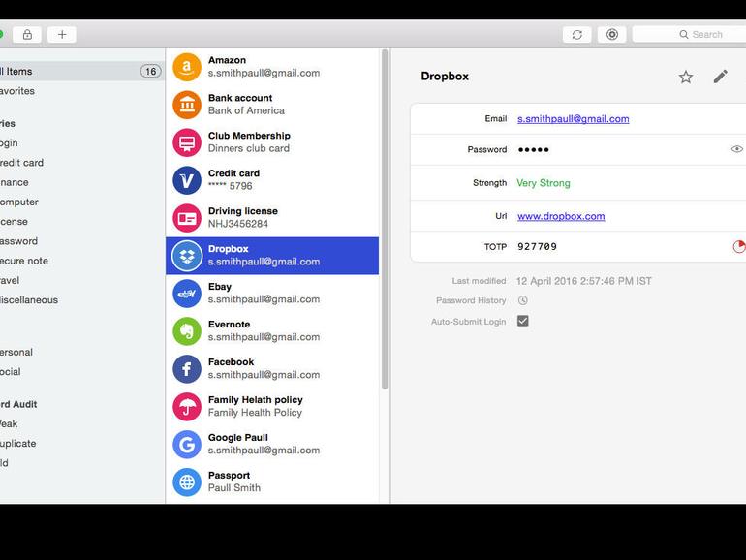
Task: Open the Family Health Policy subtitle
Action: click(x=255, y=413)
